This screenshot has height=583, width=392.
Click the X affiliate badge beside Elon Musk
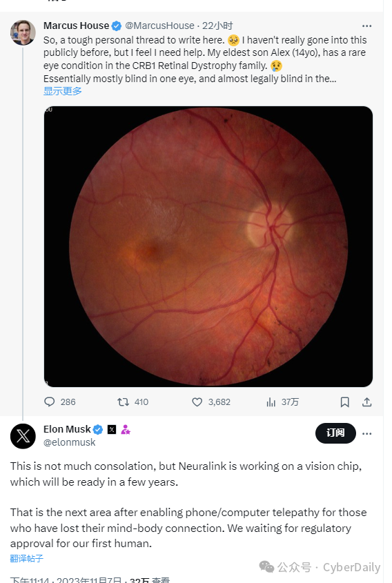pos(112,429)
